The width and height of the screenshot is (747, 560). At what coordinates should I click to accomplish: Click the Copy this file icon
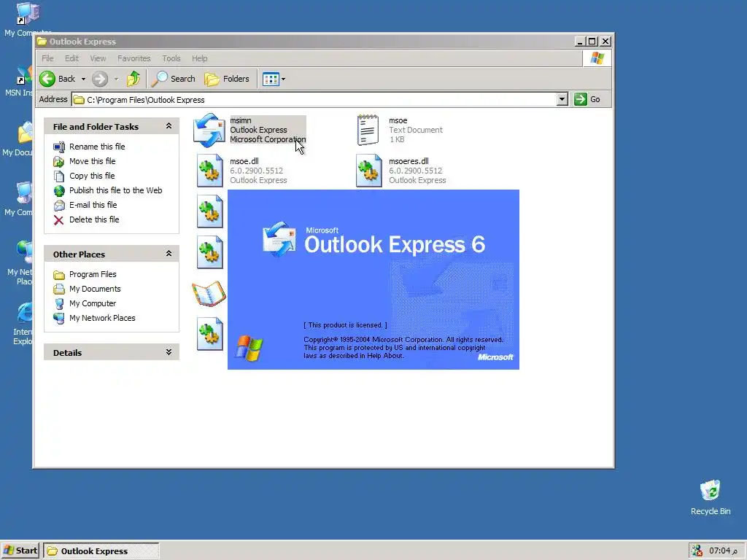58,176
